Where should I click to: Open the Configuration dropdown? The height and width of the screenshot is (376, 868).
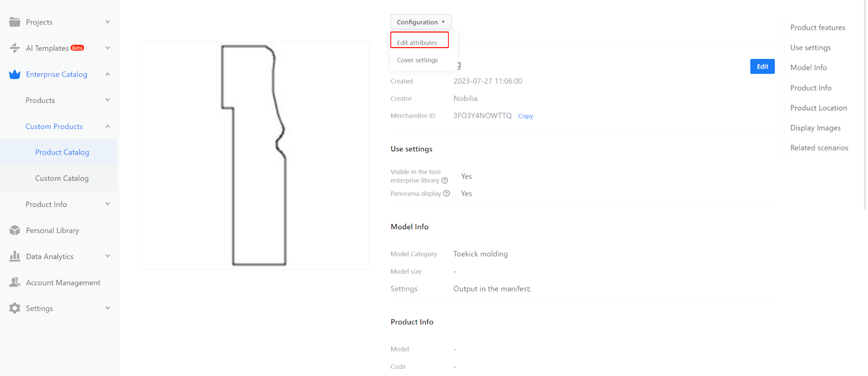(421, 22)
